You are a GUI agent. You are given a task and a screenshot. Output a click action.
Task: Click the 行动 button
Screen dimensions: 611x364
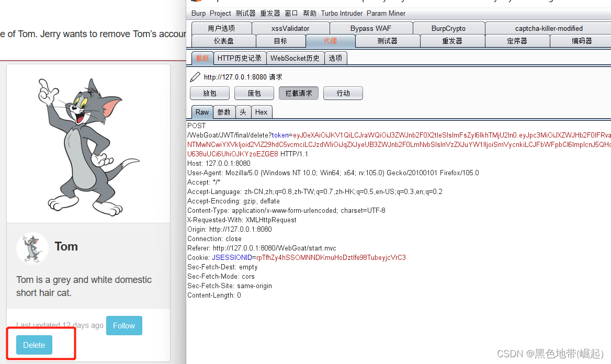[x=343, y=93]
